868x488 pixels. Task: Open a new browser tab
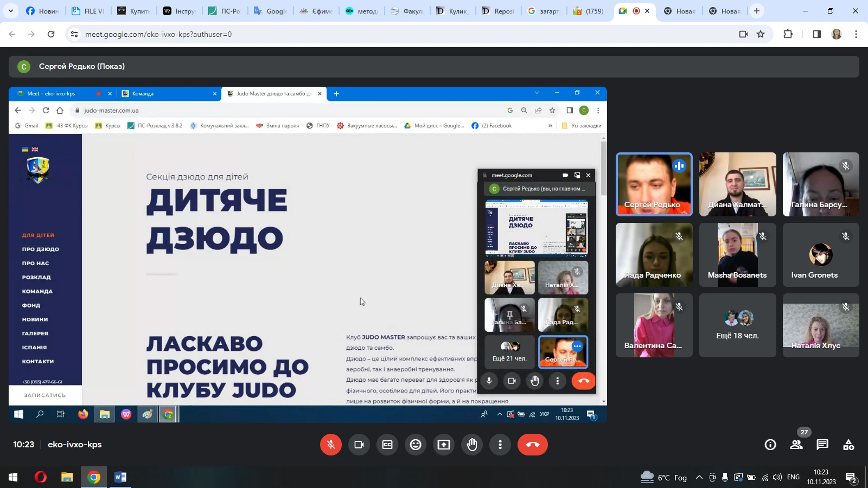coord(757,11)
